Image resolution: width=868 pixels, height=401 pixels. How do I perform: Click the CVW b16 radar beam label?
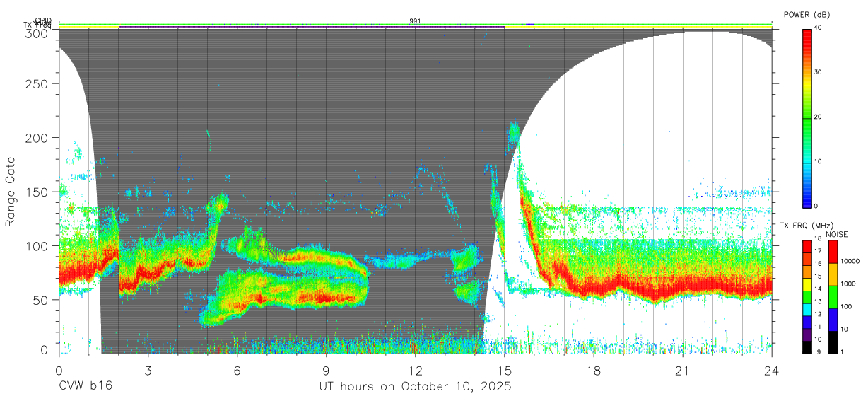point(86,387)
